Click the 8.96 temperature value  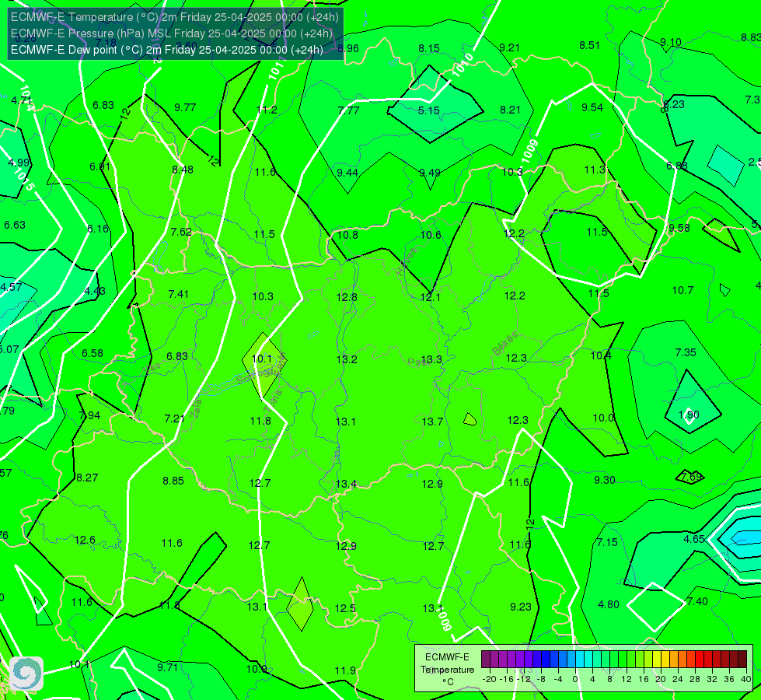(x=348, y=48)
